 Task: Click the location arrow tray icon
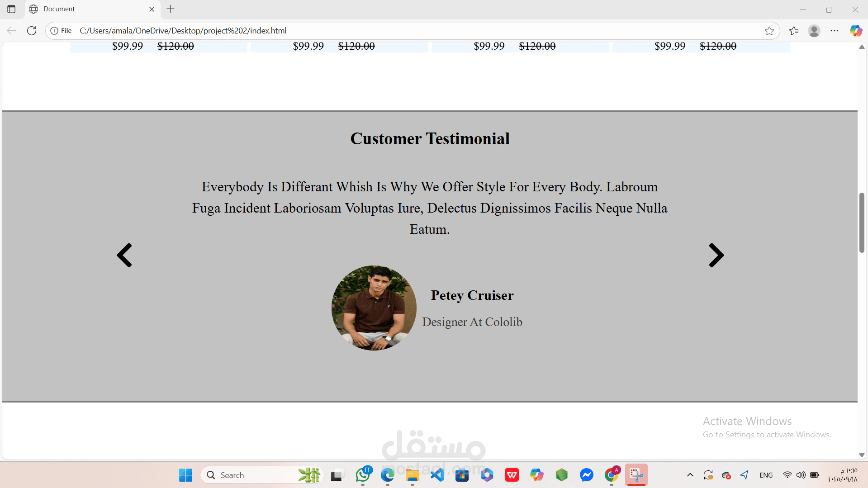click(x=745, y=475)
